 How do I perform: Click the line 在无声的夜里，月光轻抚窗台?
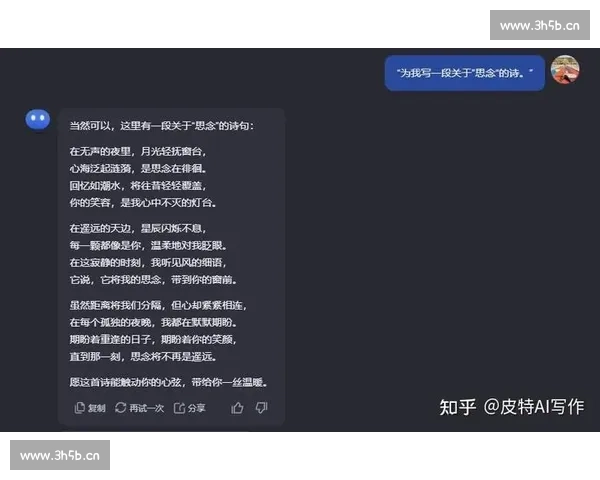[138, 152]
